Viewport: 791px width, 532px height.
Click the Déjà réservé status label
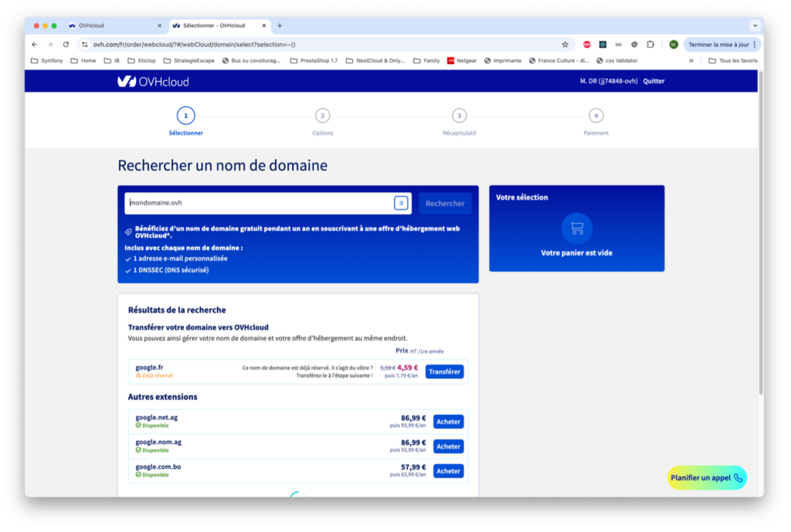pos(154,376)
